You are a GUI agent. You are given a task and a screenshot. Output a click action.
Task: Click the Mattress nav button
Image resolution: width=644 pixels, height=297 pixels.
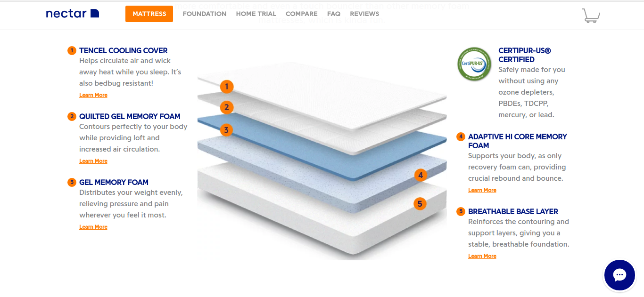(149, 14)
